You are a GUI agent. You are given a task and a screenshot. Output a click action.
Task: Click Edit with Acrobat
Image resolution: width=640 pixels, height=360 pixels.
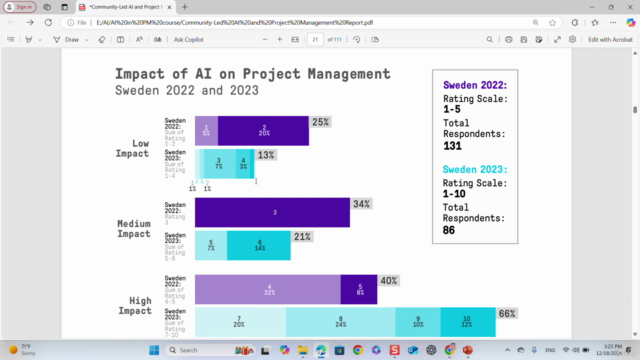[610, 40]
